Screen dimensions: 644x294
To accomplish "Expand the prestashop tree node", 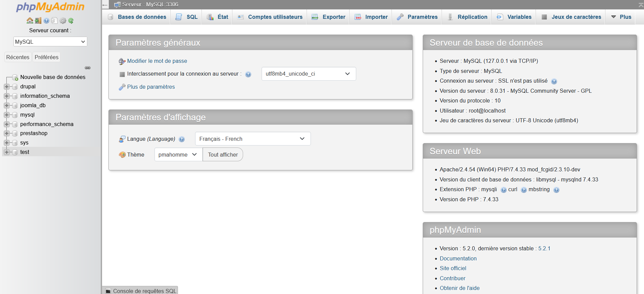I will (x=6, y=133).
